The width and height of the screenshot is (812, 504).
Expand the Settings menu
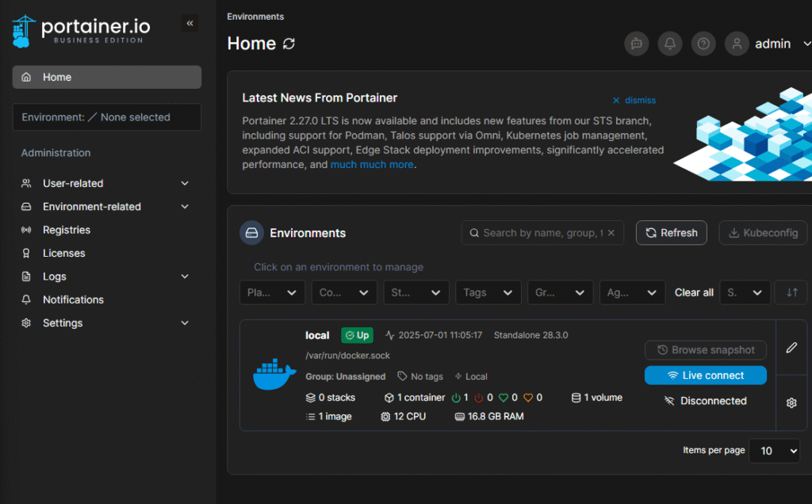click(x=105, y=323)
